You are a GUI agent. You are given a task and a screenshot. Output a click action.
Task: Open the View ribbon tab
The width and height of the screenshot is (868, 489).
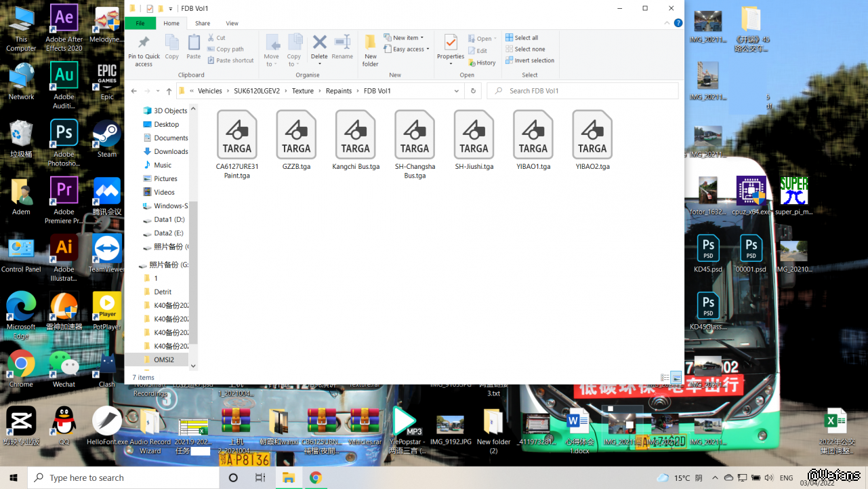(232, 23)
